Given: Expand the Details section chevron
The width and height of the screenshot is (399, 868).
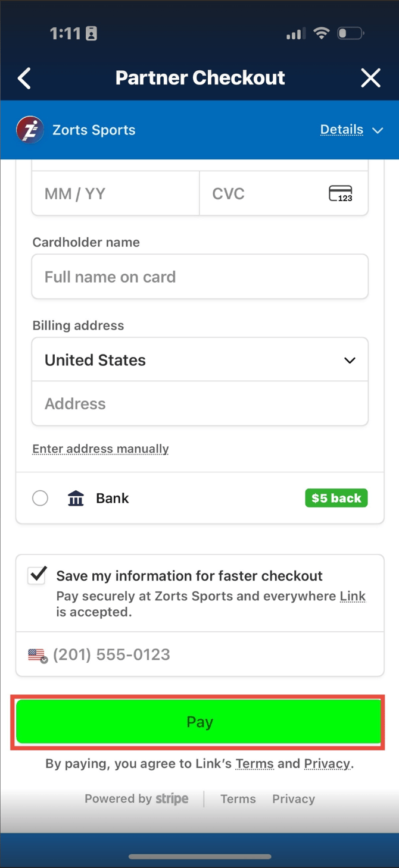Looking at the screenshot, I should click(x=378, y=130).
